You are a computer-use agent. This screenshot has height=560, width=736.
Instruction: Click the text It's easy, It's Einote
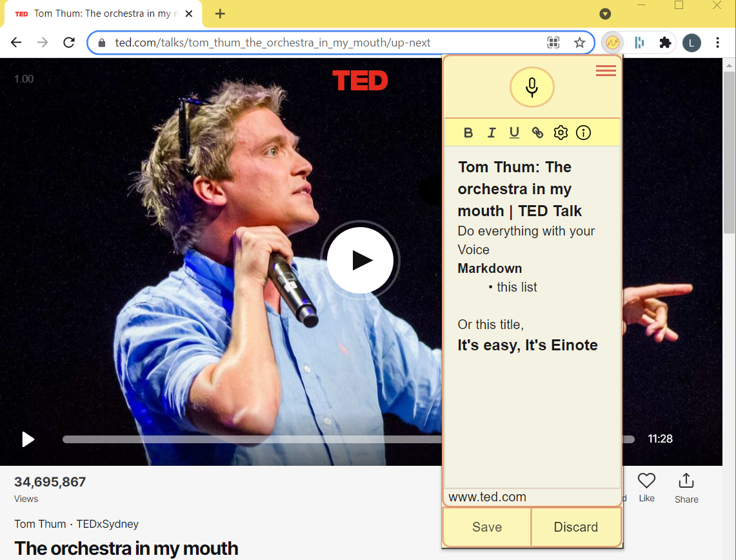pyautogui.click(x=528, y=345)
